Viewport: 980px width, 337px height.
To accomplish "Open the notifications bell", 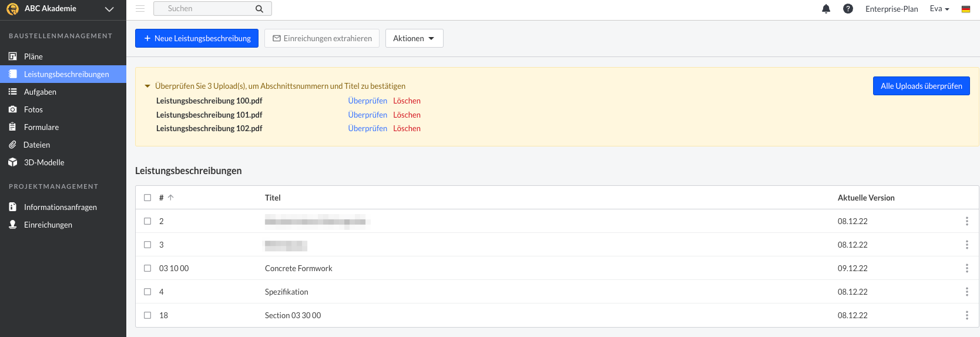I will click(x=826, y=9).
